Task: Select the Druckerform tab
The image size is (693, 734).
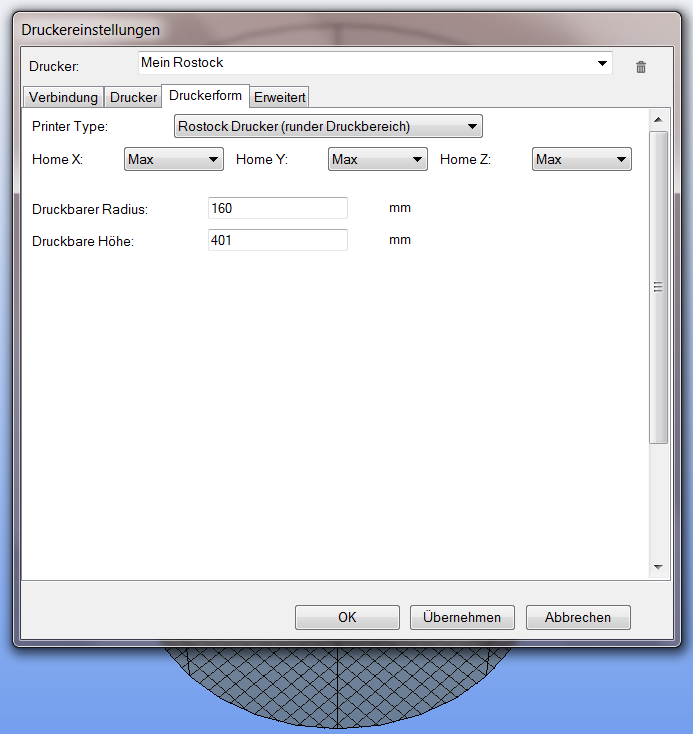Action: [x=205, y=95]
